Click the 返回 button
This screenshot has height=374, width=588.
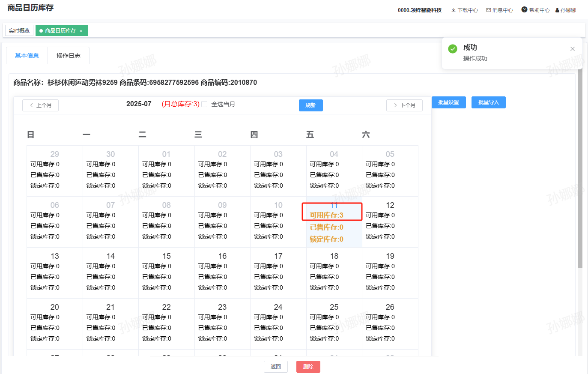[x=275, y=367]
